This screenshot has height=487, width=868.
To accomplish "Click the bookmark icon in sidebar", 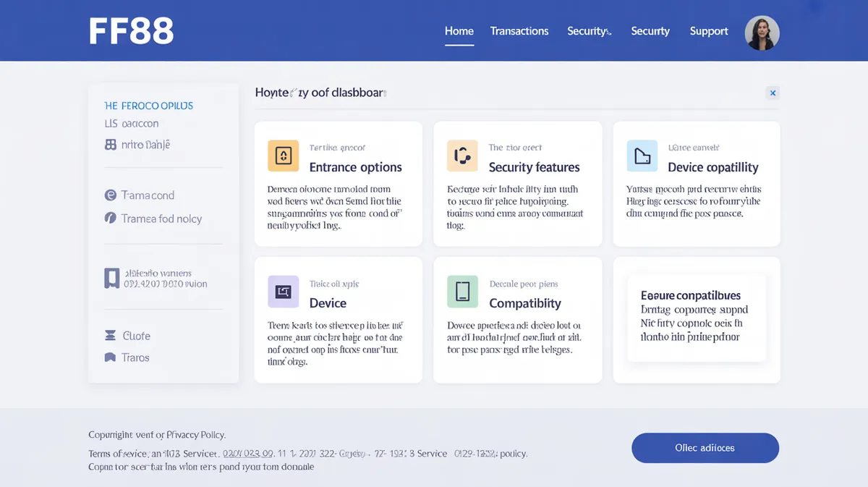I will coord(111,279).
